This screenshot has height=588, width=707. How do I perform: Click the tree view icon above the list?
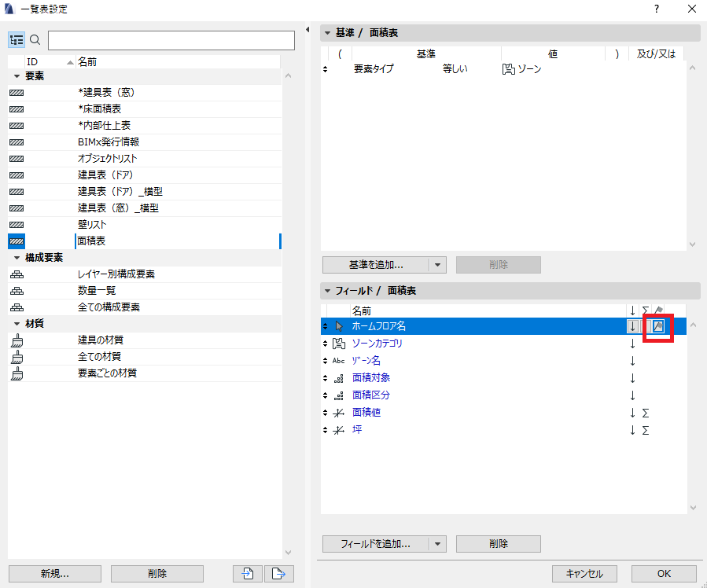point(17,40)
